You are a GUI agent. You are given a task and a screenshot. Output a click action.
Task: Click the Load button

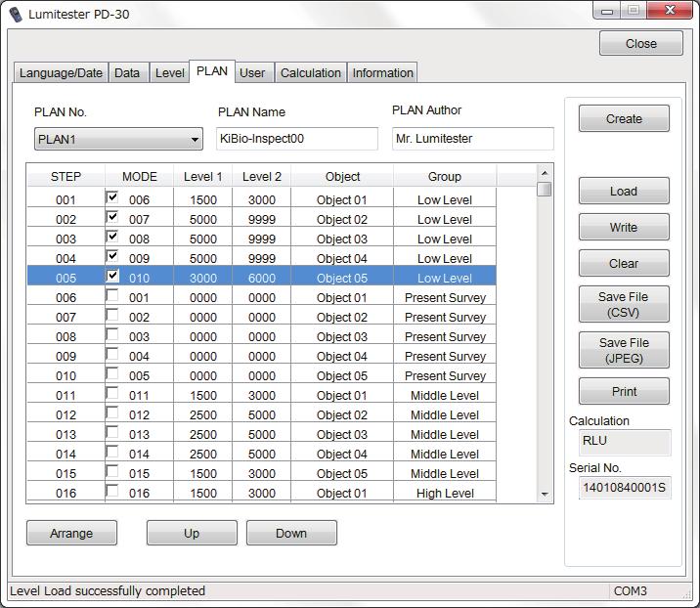coord(624,191)
